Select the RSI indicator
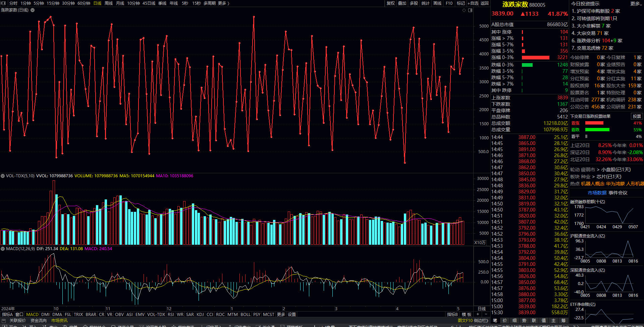The width and height of the screenshot is (644, 327). [171, 315]
